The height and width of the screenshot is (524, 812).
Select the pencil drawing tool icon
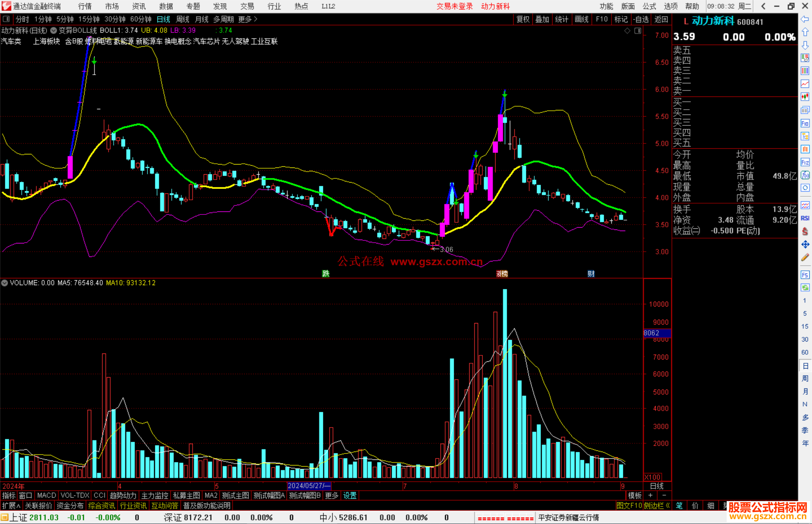coord(805,258)
